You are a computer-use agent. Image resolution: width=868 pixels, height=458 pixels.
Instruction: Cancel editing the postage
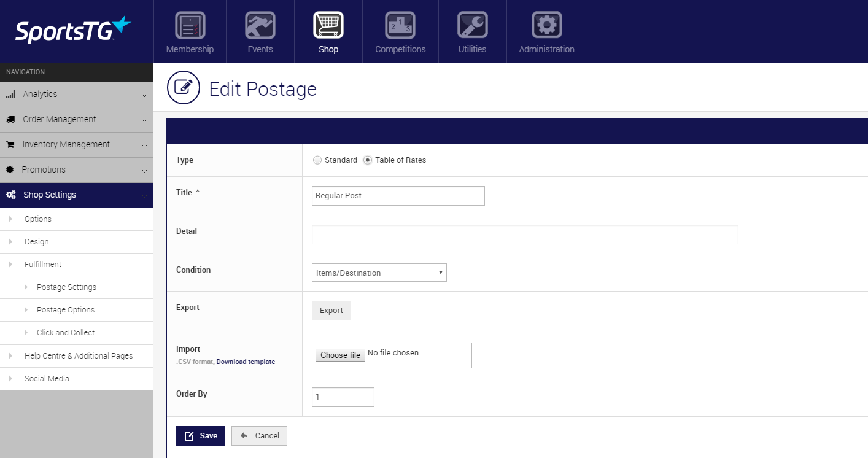[259, 436]
